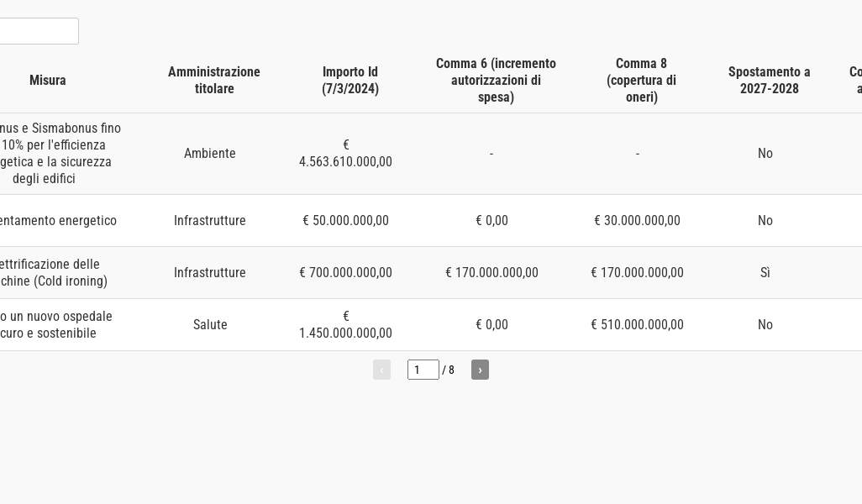Sort by Amministrazione titolare column header

[214, 81]
